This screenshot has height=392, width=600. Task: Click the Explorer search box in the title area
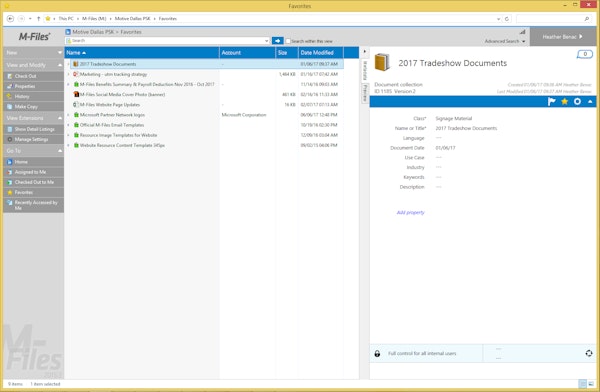pyautogui.click(x=553, y=18)
